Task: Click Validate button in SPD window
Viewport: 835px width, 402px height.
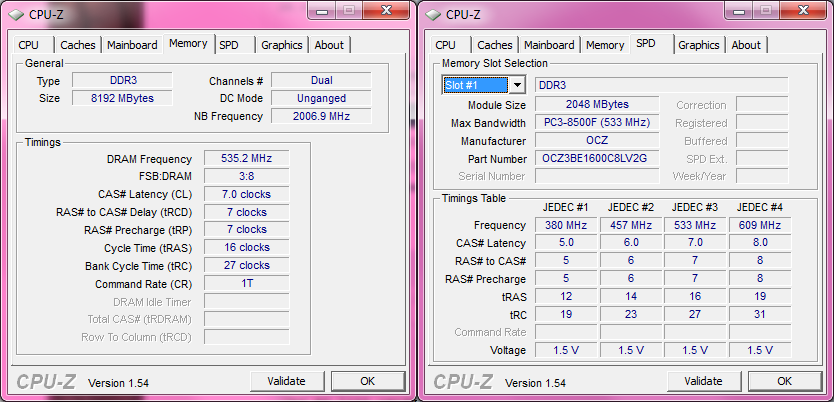Action: coord(703,381)
